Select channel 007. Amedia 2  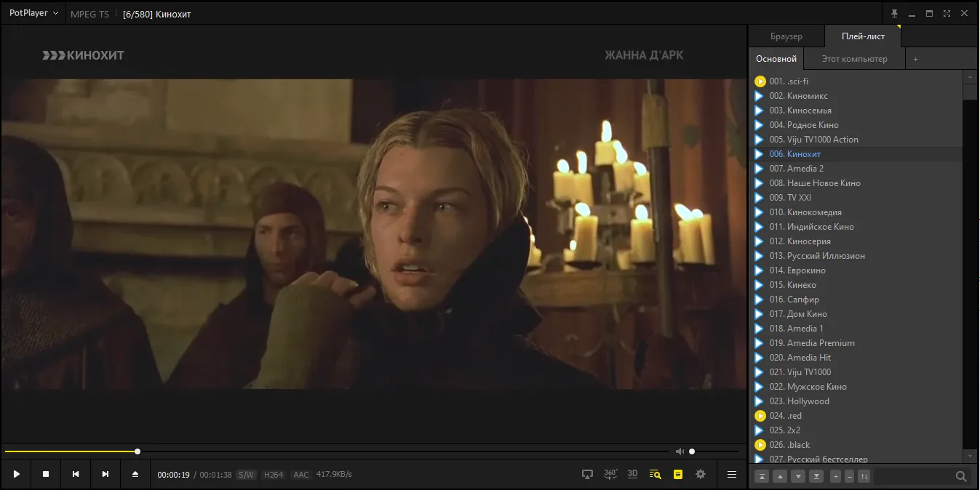tap(856, 169)
